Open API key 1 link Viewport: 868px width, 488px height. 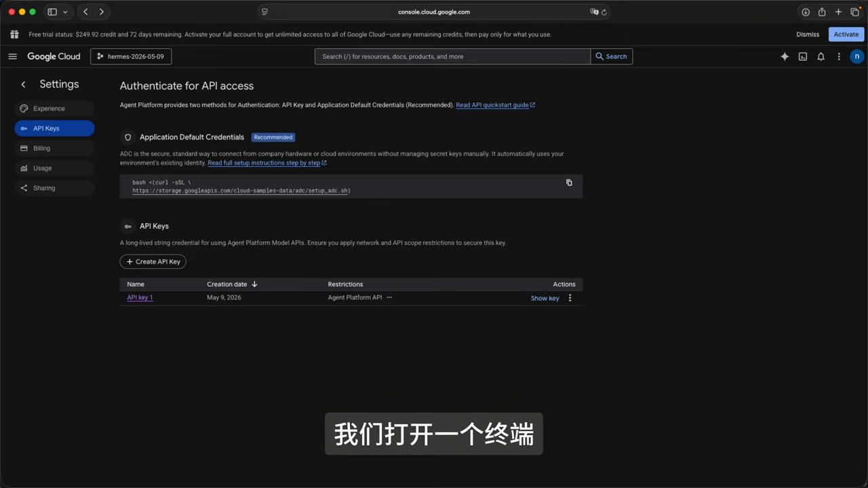pyautogui.click(x=140, y=298)
